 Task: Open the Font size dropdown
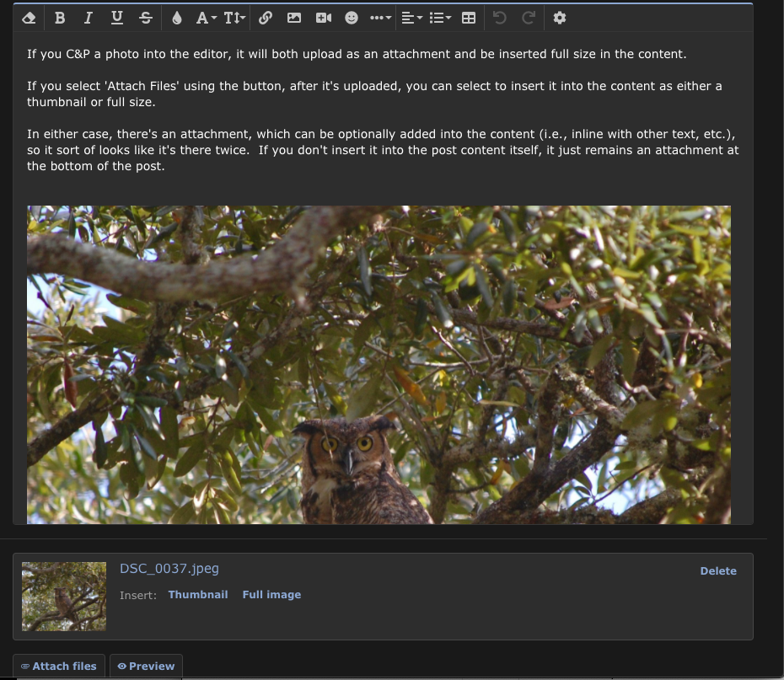pyautogui.click(x=234, y=18)
